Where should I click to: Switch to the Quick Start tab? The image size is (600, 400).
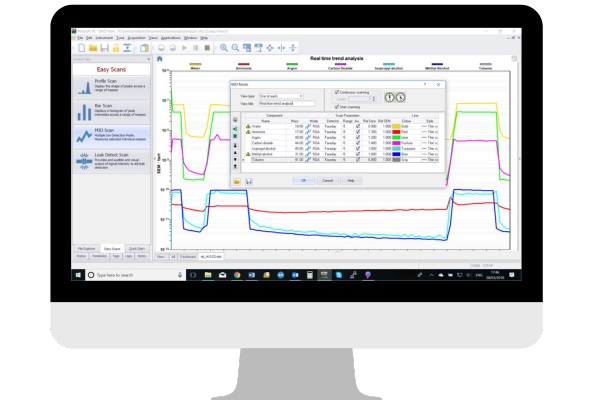point(137,246)
